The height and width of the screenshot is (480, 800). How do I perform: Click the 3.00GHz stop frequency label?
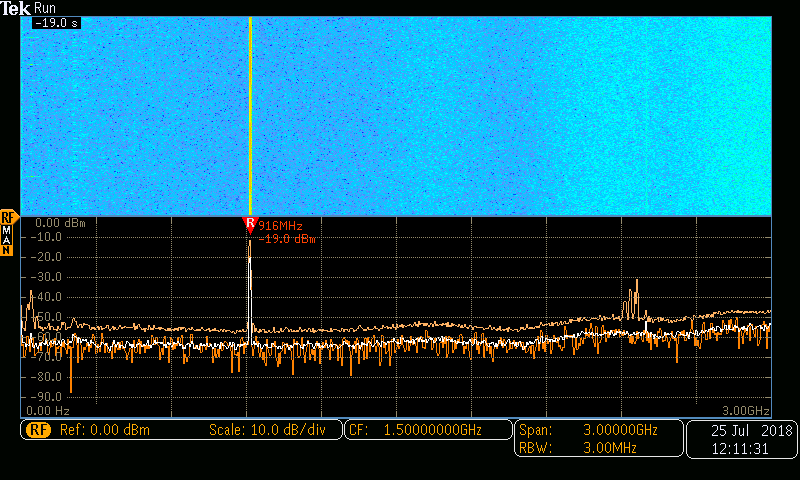(x=745, y=411)
